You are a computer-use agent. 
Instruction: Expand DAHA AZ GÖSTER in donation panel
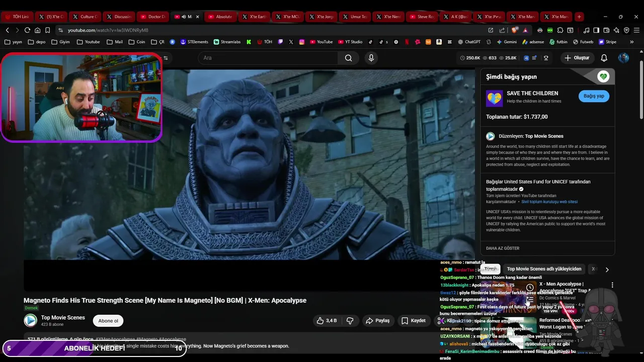click(x=503, y=248)
